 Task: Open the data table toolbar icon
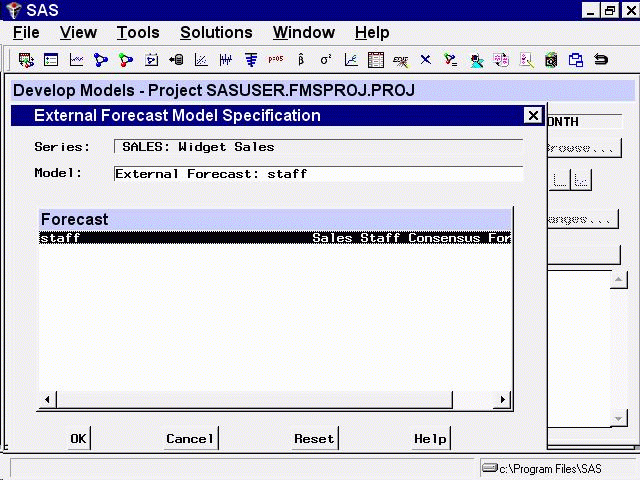point(376,60)
